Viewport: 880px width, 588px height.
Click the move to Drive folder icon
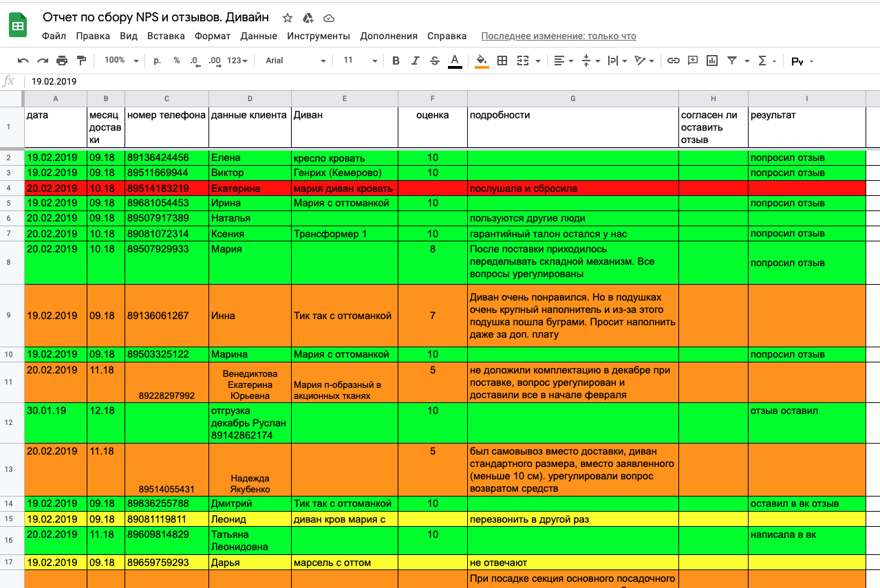(308, 18)
